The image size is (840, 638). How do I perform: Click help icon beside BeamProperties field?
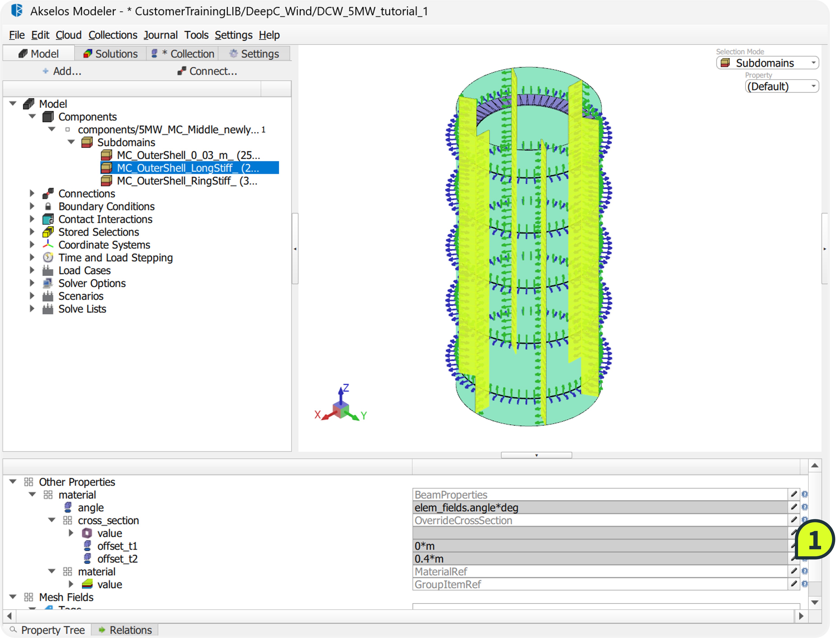[805, 494]
